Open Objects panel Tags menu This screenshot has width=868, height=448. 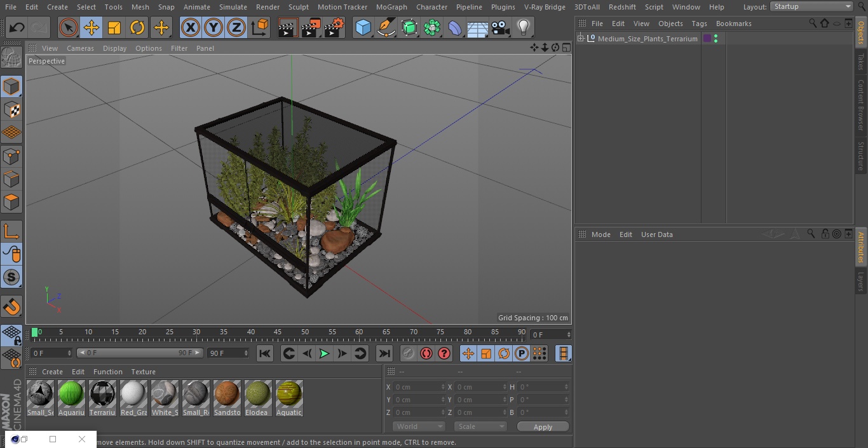tap(699, 24)
